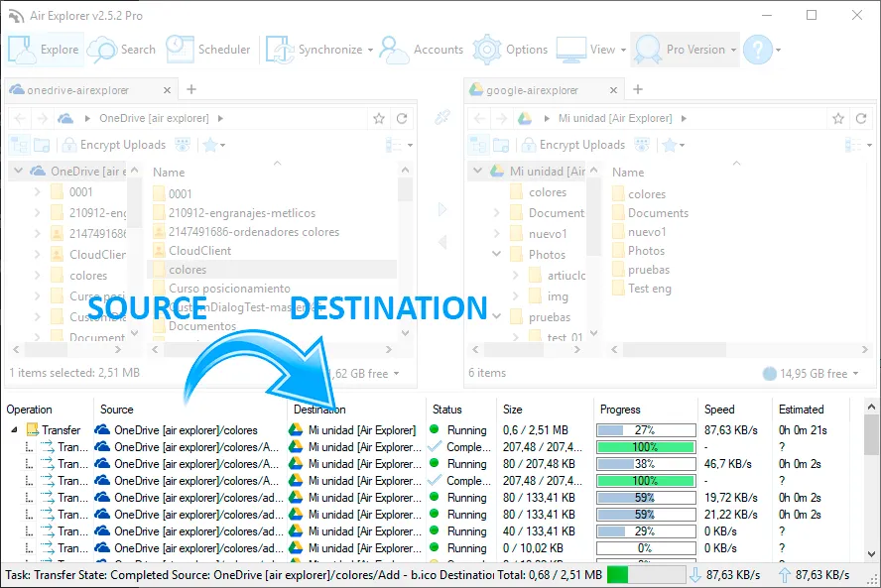Toggle Encrypt Uploads in Google Drive pane
Image resolution: width=881 pixels, height=588 pixels.
tap(573, 145)
